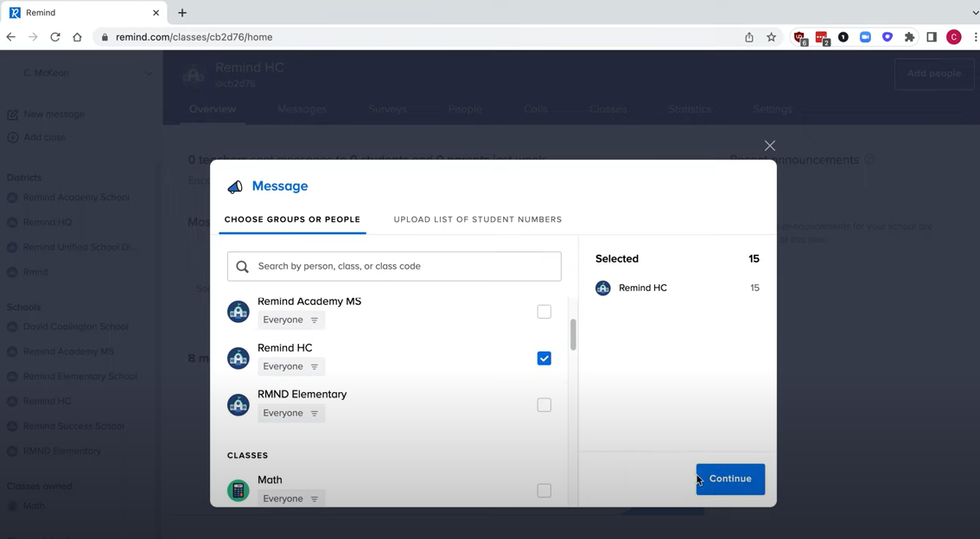
Task: Open a new browser tab
Action: (181, 12)
